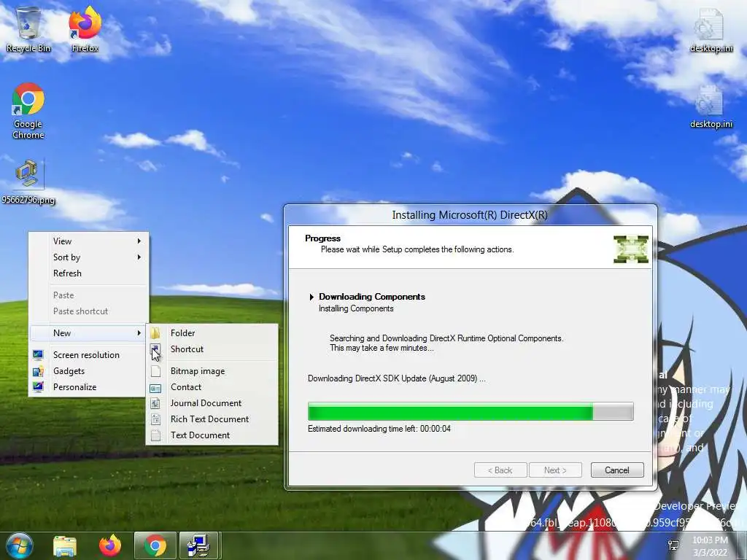Expand the View submenu arrow
The width and height of the screenshot is (747, 560).
point(139,241)
